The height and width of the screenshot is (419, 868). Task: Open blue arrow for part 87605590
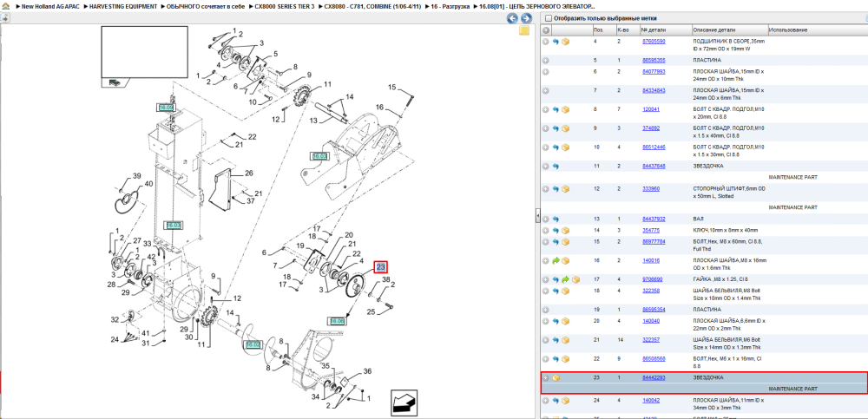click(x=556, y=42)
